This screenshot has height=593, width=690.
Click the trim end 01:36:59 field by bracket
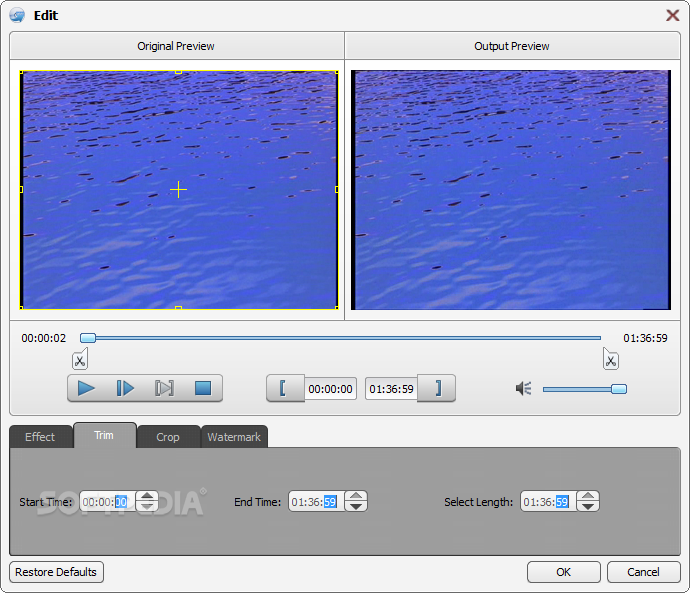[x=391, y=389]
